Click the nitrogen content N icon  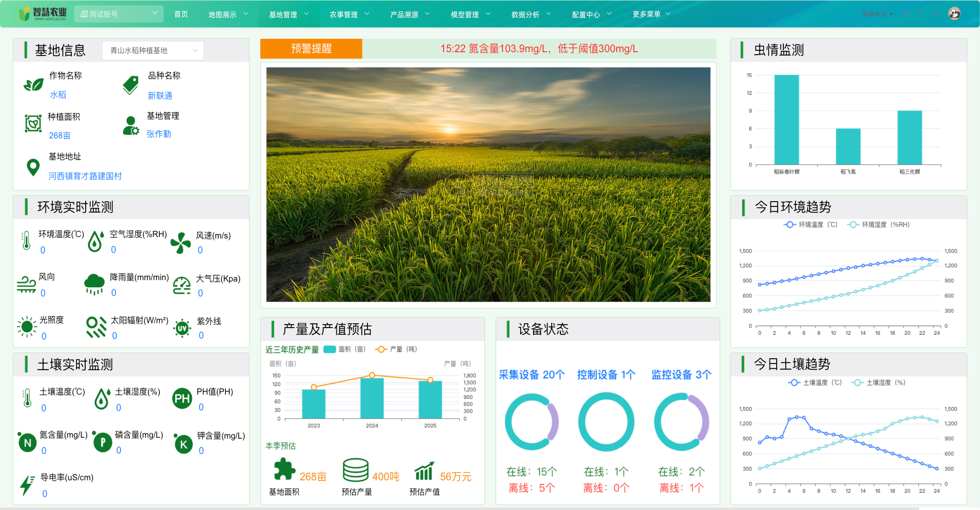(x=27, y=443)
